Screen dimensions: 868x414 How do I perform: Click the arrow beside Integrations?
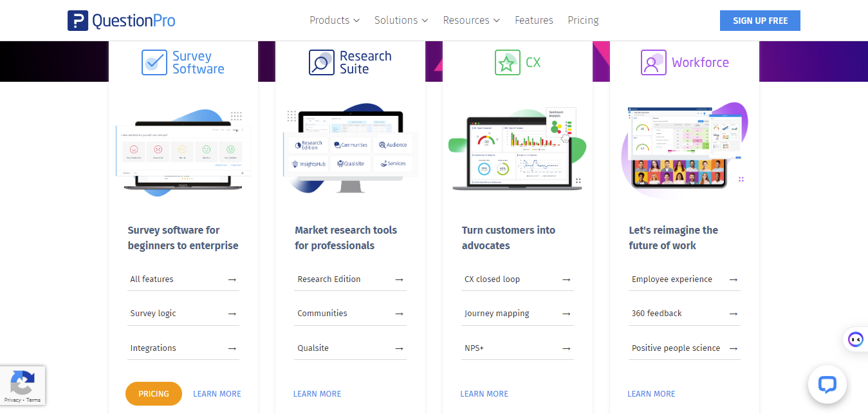[232, 348]
